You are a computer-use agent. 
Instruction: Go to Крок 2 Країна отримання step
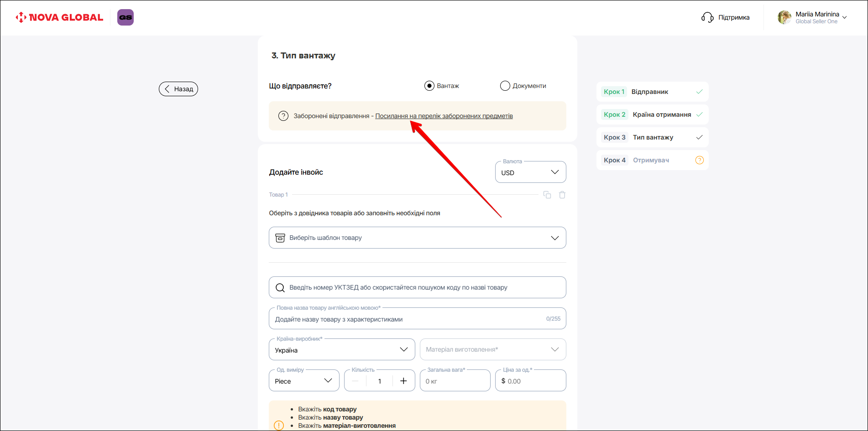652,114
